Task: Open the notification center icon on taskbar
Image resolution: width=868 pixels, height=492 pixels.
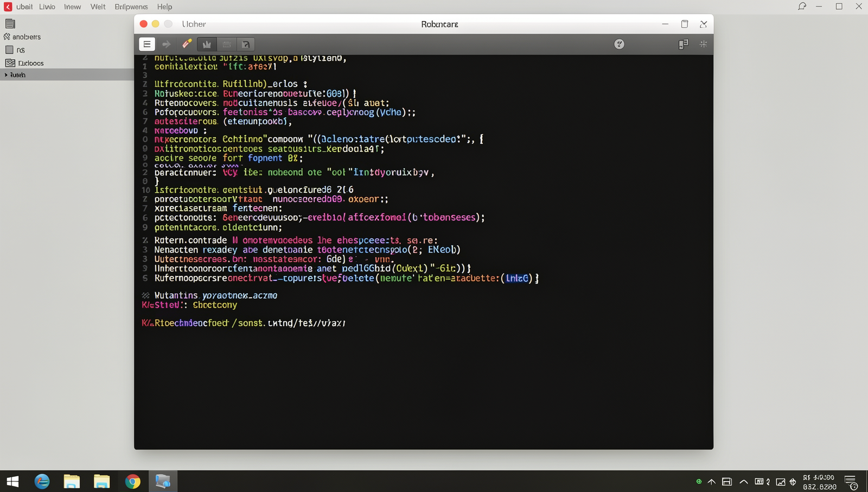Action: coord(852,482)
